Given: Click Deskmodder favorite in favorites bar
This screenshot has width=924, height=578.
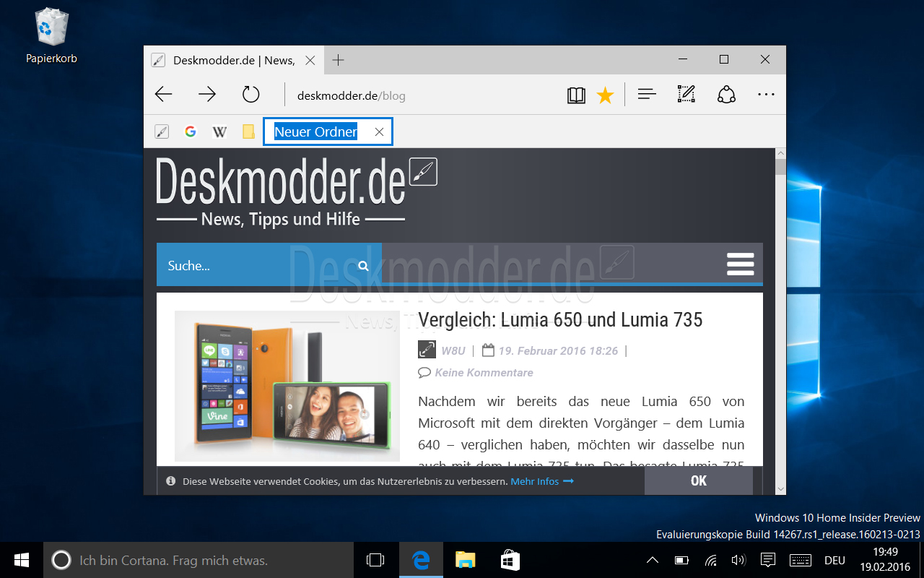Looking at the screenshot, I should 162,131.
